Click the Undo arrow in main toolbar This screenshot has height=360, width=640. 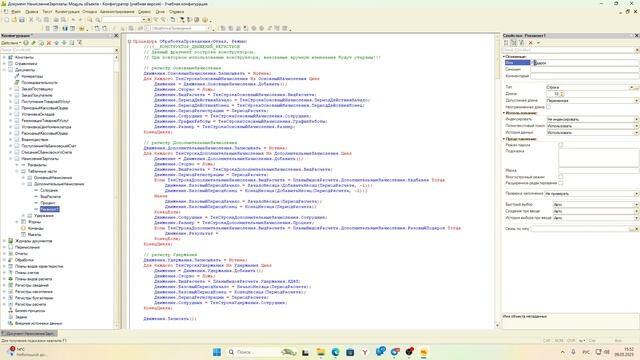73,20
